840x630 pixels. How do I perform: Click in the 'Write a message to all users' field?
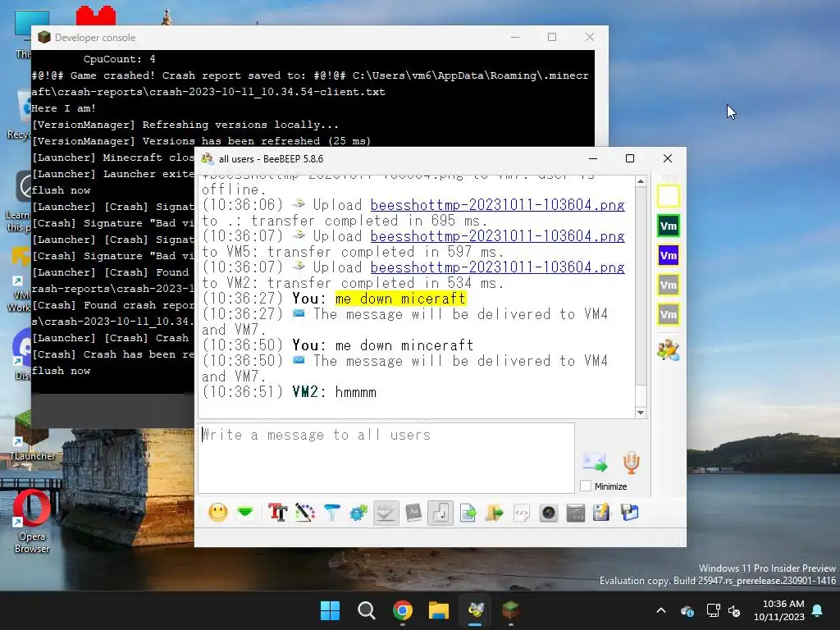[386, 458]
